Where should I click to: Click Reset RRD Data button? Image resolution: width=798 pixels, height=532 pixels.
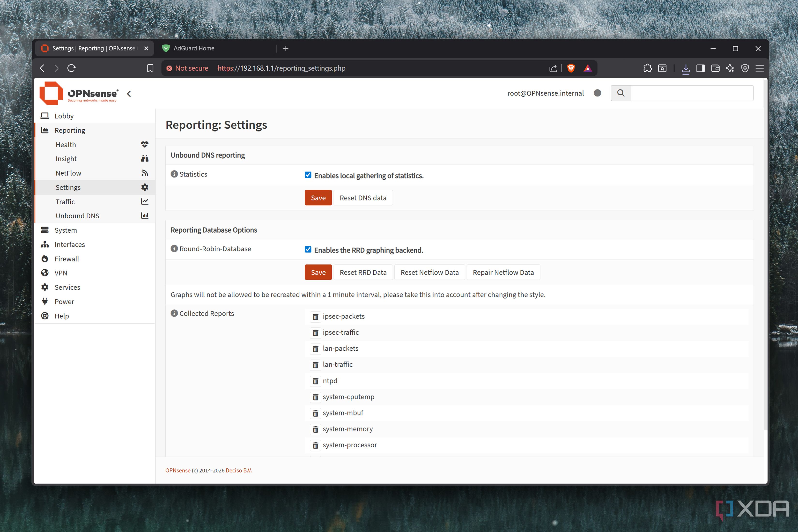click(x=363, y=273)
